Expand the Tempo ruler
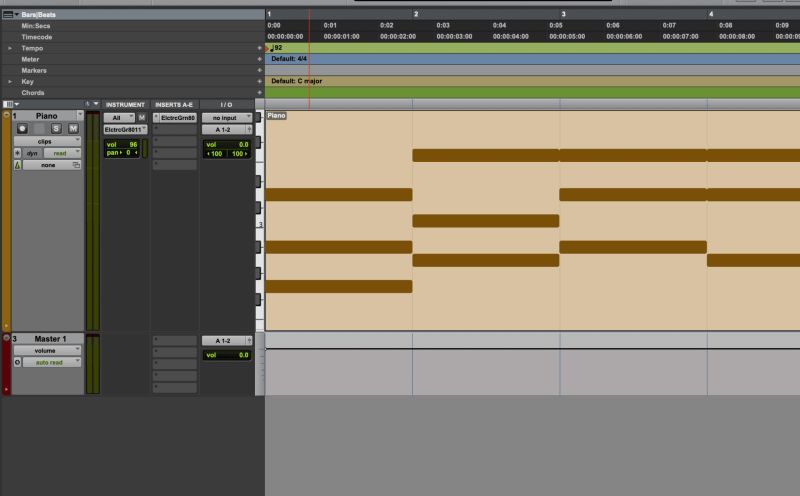 point(10,48)
